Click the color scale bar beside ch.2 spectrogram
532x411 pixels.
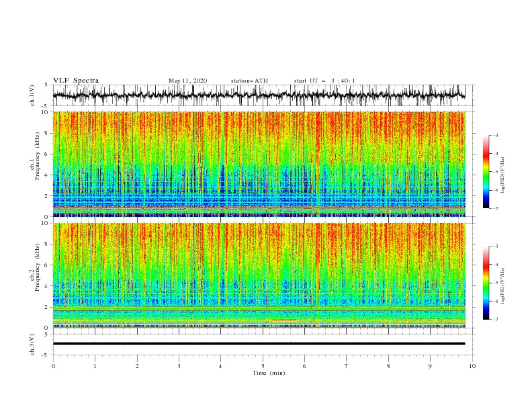pos(486,283)
